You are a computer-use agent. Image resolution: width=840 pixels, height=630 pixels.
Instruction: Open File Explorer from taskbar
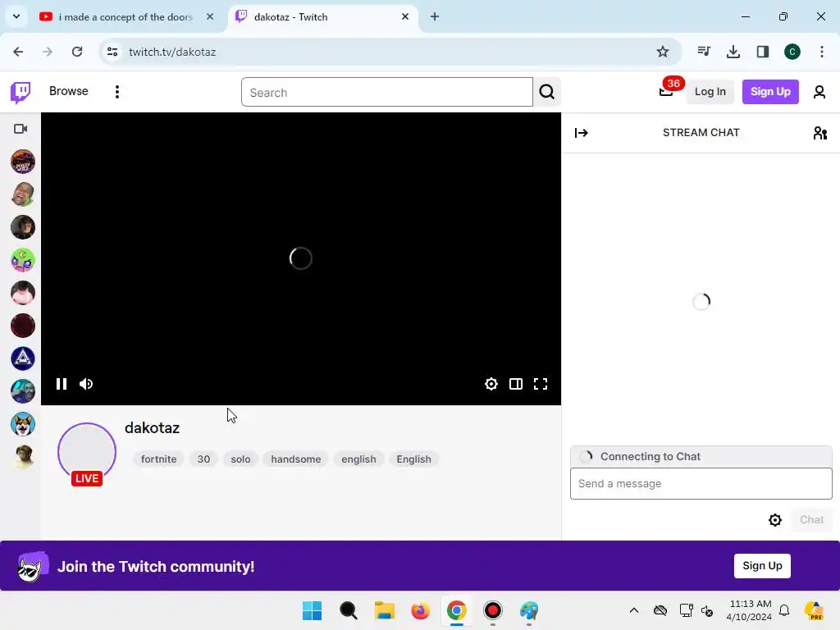(x=384, y=610)
